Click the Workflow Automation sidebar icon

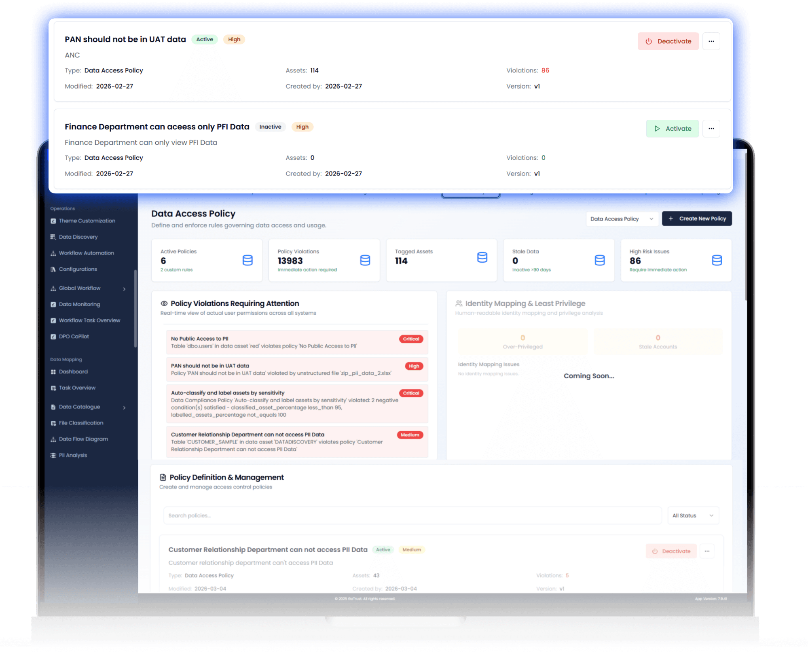(53, 253)
